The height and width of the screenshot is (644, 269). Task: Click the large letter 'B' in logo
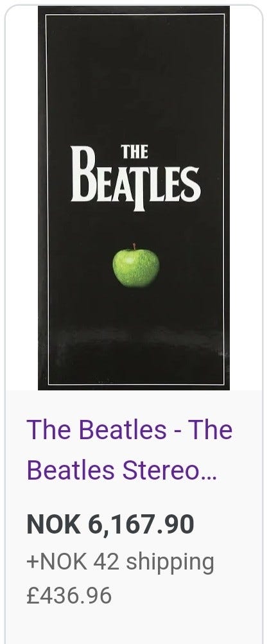83,174
